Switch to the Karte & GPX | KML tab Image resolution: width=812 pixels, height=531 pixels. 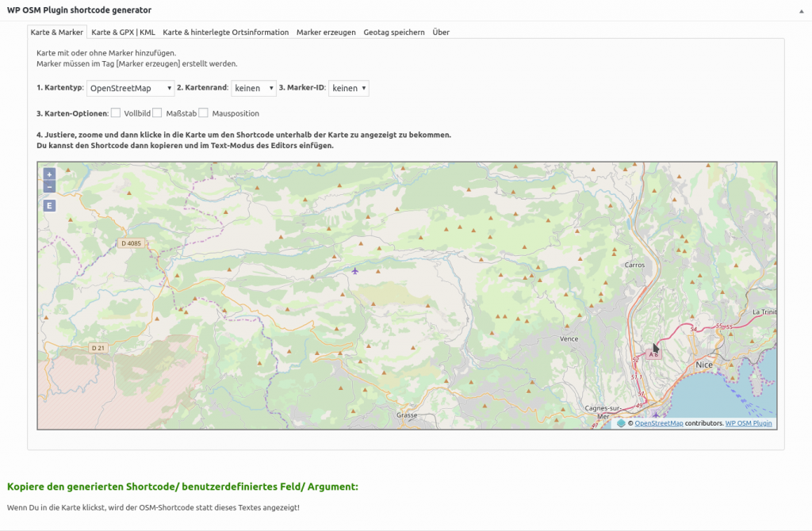(x=124, y=32)
